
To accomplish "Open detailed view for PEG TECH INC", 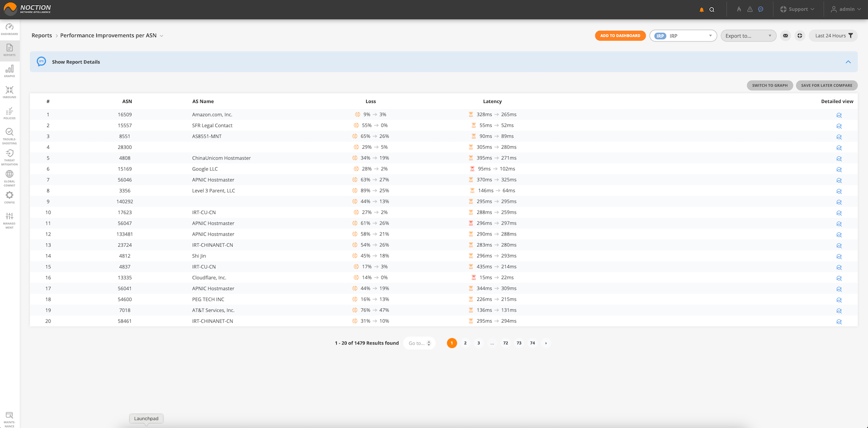I will tap(839, 300).
